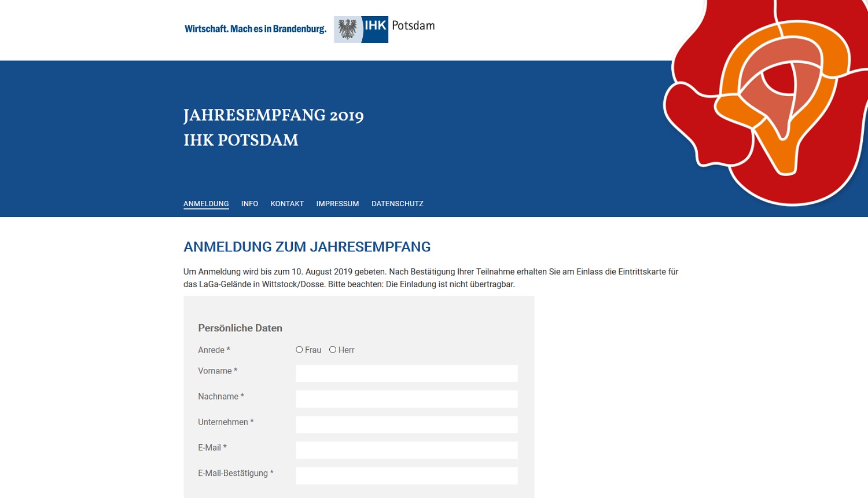This screenshot has height=498, width=868.
Task: Click the 'Anmeldung zum Jahresempfang' heading
Action: pos(307,247)
